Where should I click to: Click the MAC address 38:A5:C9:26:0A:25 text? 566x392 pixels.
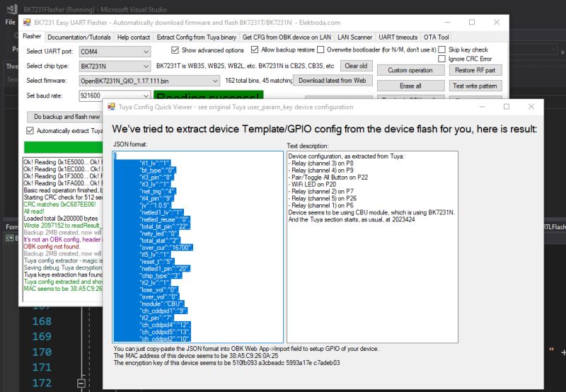[253, 355]
